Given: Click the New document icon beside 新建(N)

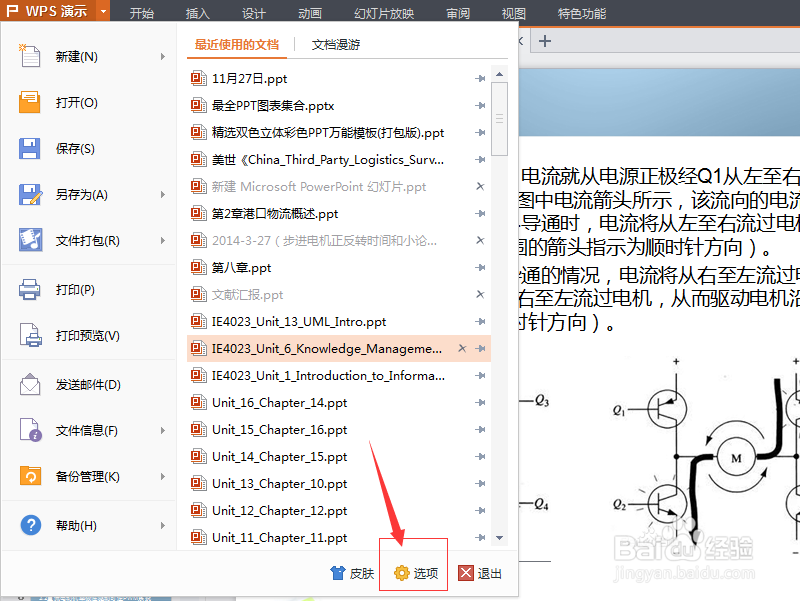Looking at the screenshot, I should click(30, 56).
